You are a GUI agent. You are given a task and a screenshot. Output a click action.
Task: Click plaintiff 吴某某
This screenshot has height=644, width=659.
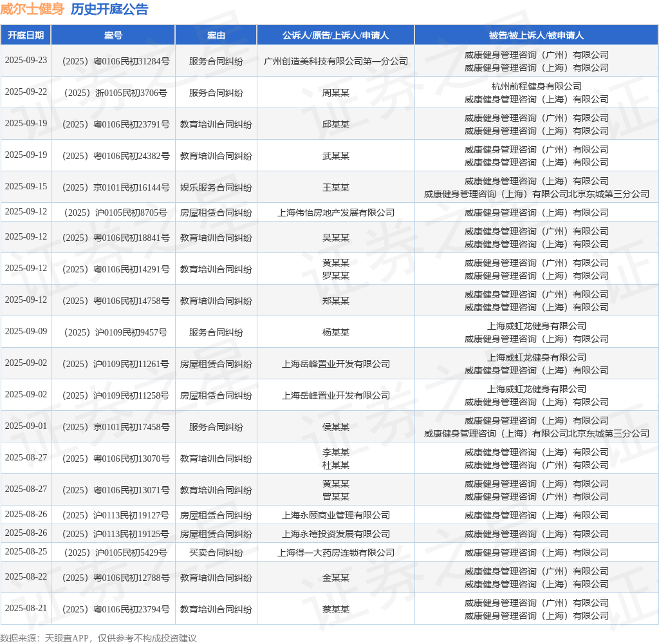click(336, 238)
